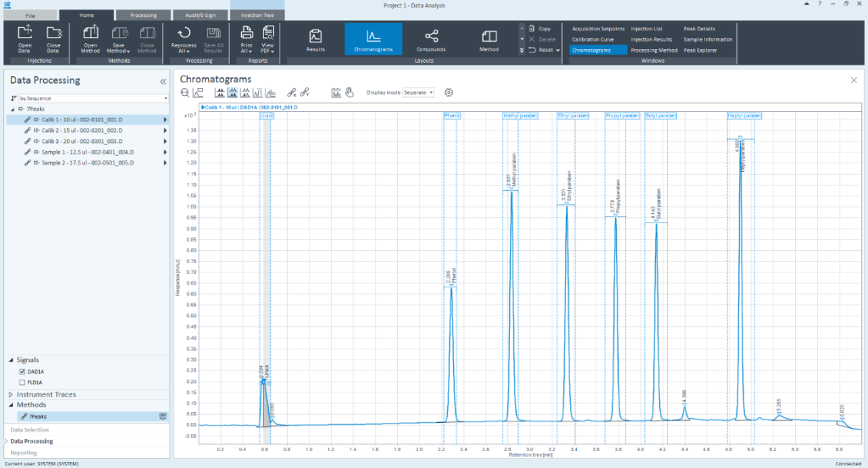
Task: Collapse the 7Peaks sequence tree node
Action: click(x=13, y=109)
